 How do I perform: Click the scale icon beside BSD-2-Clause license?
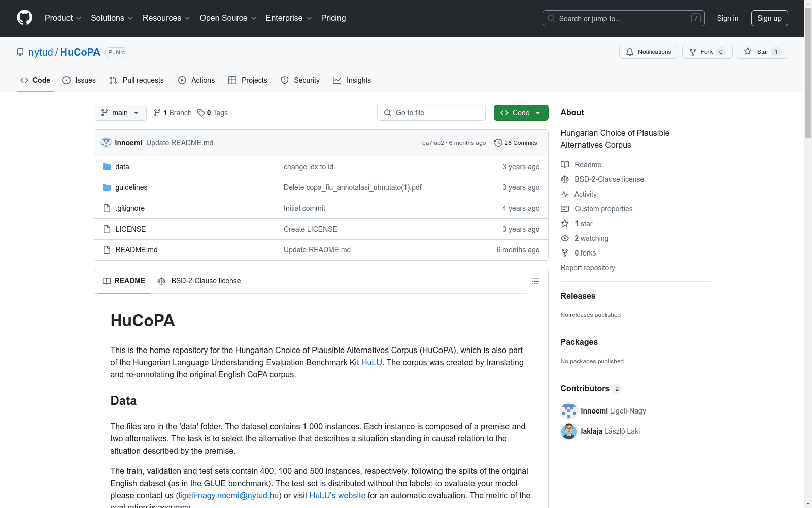click(565, 179)
